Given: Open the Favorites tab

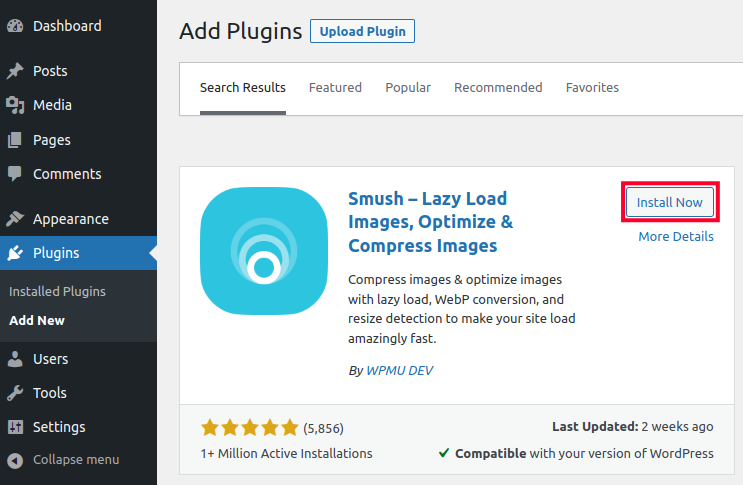Looking at the screenshot, I should [x=592, y=88].
